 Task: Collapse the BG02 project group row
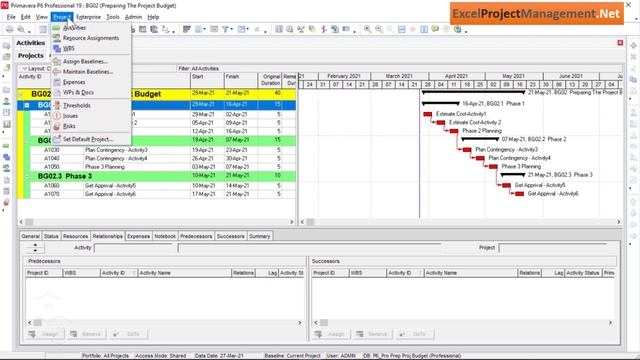coord(21,94)
